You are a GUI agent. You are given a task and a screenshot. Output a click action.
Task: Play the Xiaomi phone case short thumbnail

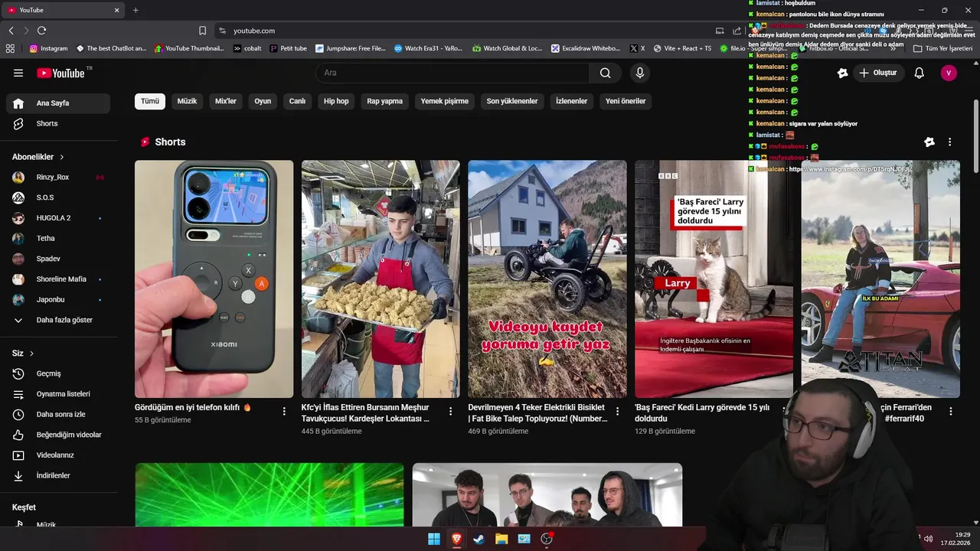(214, 279)
